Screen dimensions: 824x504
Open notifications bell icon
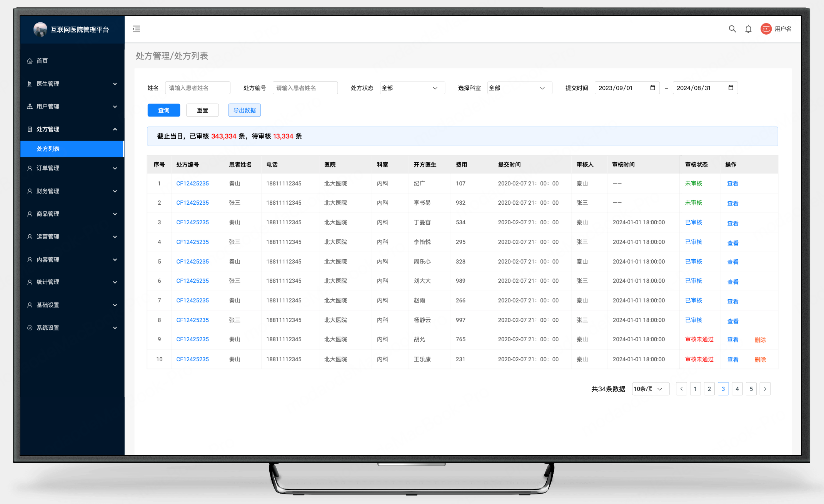coord(748,29)
